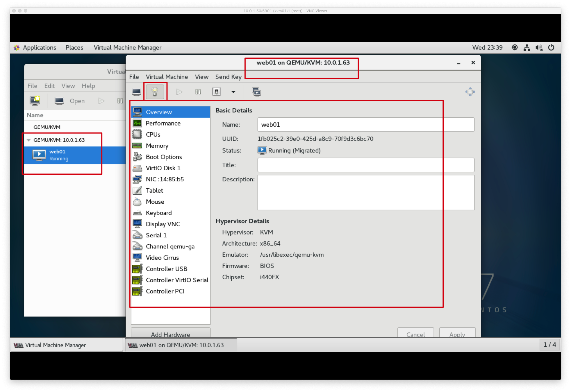
Task: Click the volume speaker icon in top panel
Action: point(539,47)
